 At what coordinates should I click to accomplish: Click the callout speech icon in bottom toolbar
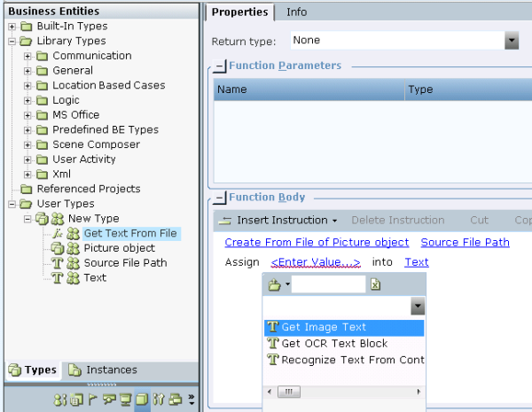tap(108, 400)
